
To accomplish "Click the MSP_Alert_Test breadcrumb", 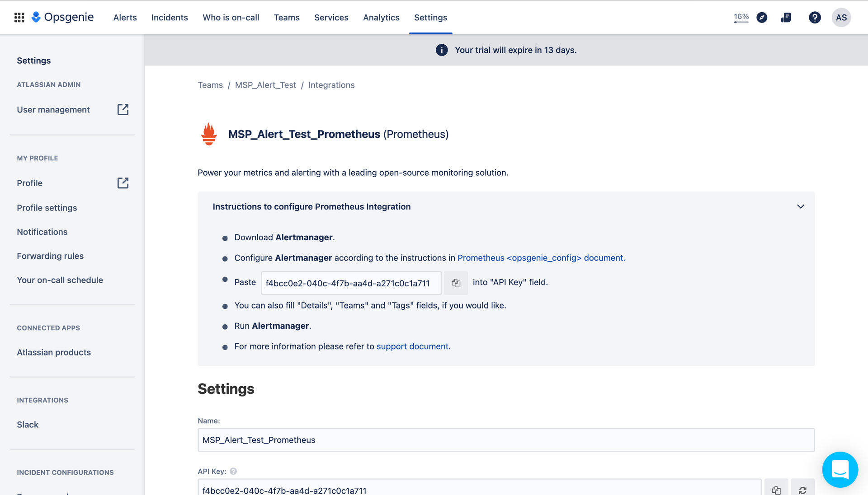I will click(265, 85).
